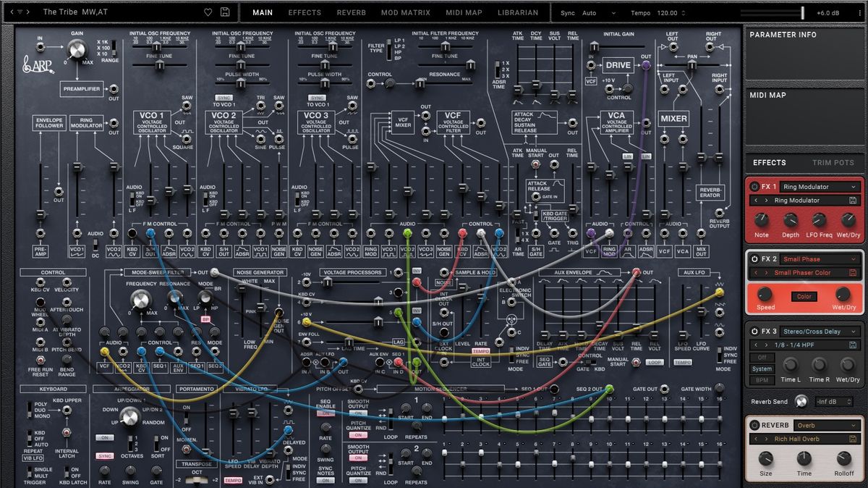Click the Mode-Sweep Filter FREQUENCY knob
868x488 pixels.
pos(140,300)
